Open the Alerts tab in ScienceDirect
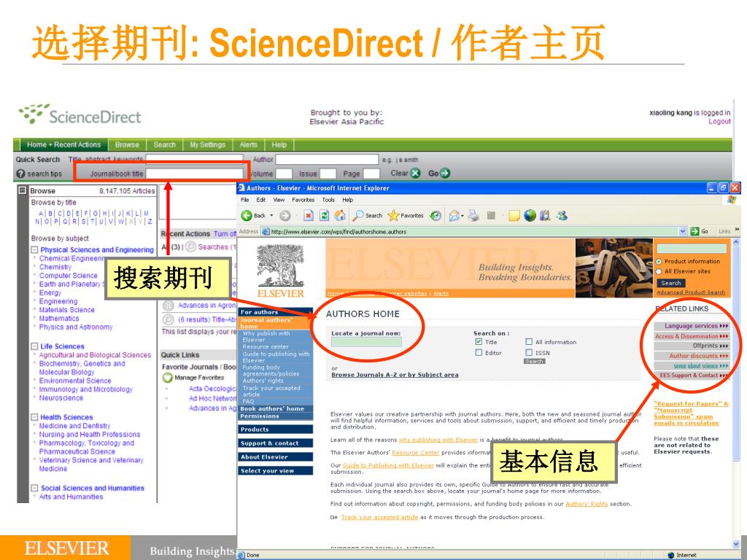747x560 pixels. [248, 145]
